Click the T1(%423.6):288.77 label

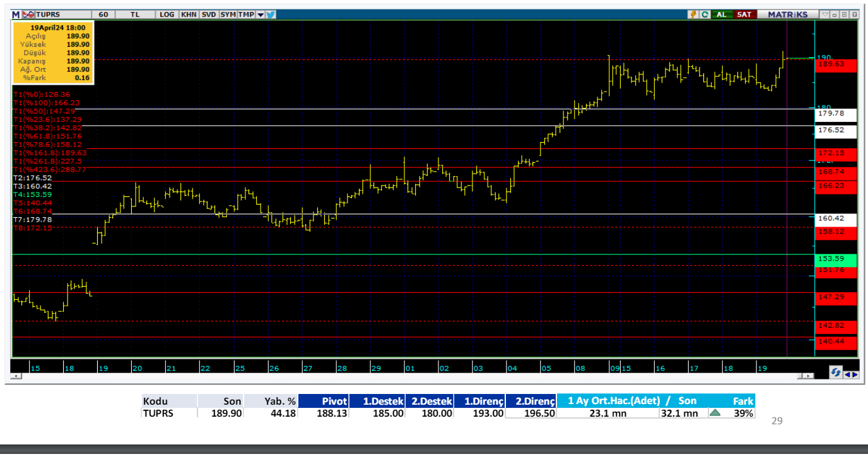50,169
